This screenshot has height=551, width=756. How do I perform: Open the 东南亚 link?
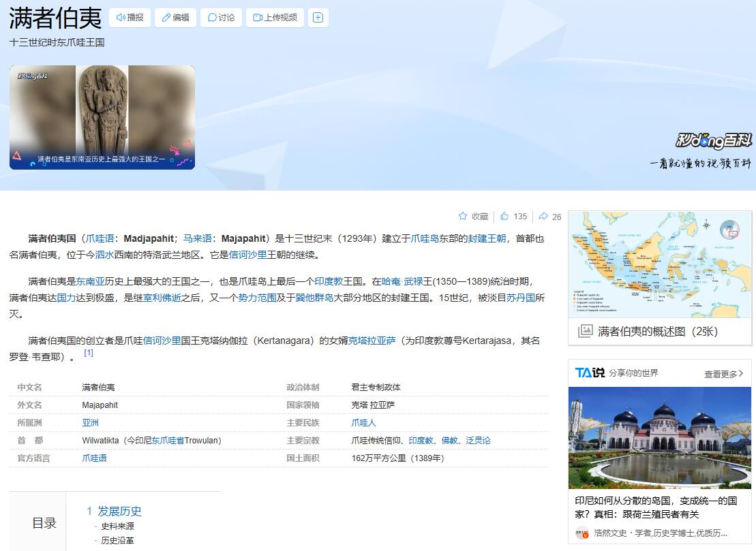pos(90,281)
